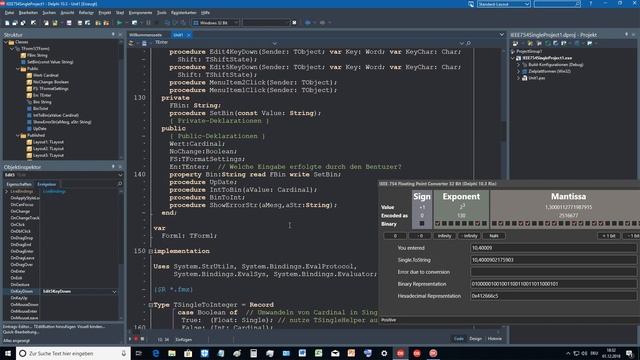Click the help question mark in title bar
The image size is (640, 360).
click(x=590, y=4)
